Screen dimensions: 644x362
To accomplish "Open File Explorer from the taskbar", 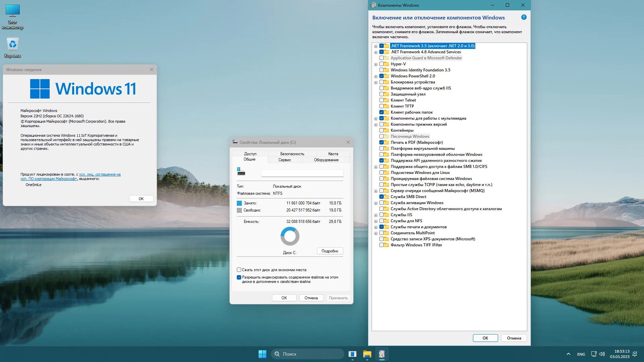I will [x=367, y=354].
